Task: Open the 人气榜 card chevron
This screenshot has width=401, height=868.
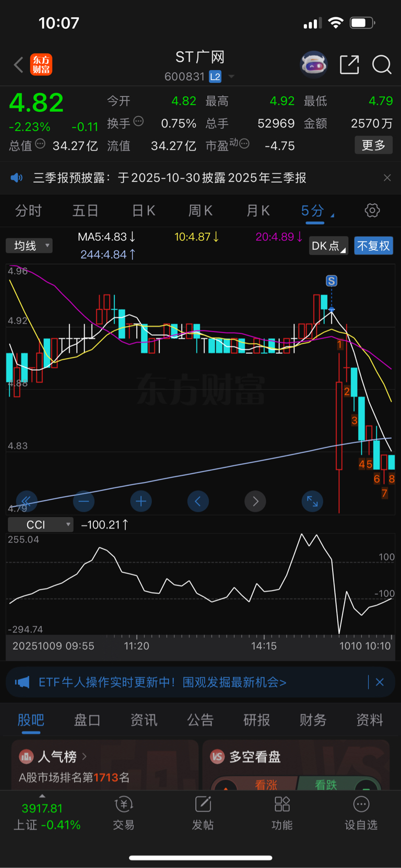Action: [x=85, y=756]
